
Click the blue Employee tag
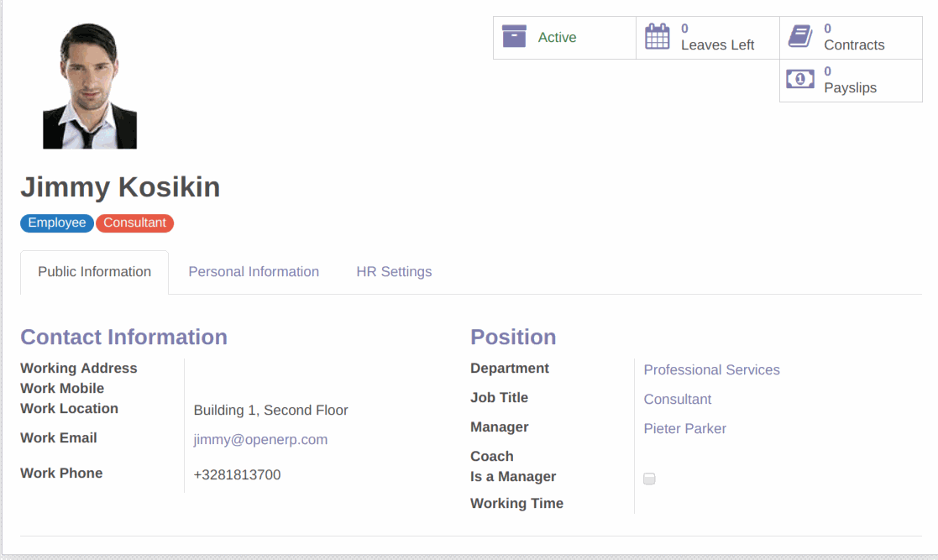point(57,223)
